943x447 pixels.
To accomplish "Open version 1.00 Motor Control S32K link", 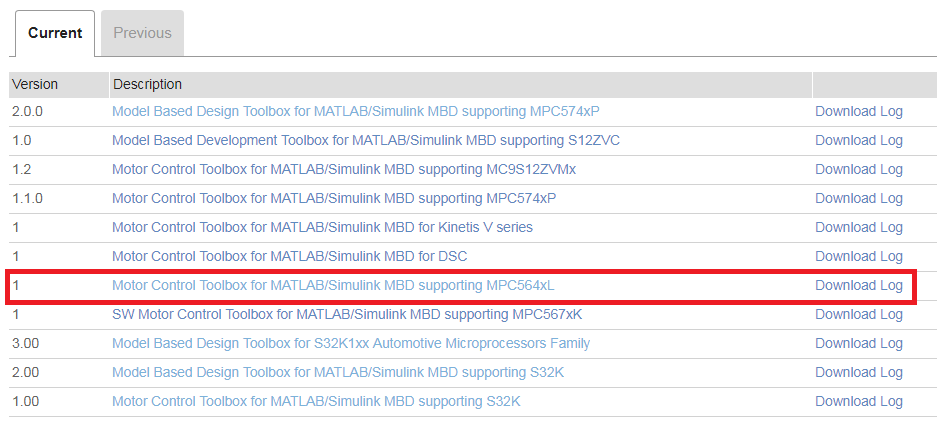I will (x=315, y=401).
